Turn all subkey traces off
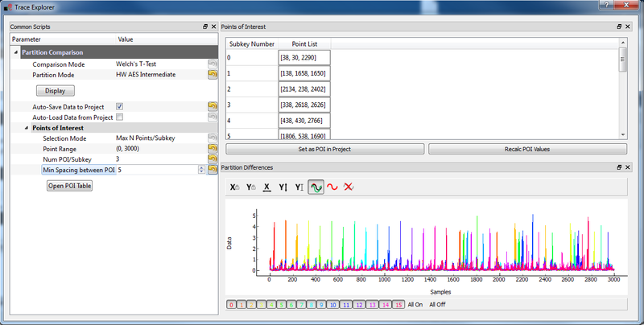The height and width of the screenshot is (325, 644). point(437,305)
